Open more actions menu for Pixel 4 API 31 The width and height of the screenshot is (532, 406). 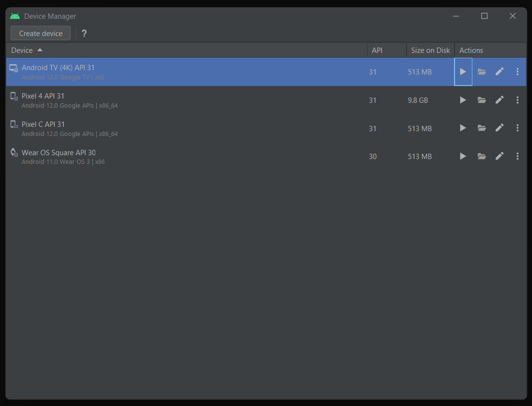518,100
